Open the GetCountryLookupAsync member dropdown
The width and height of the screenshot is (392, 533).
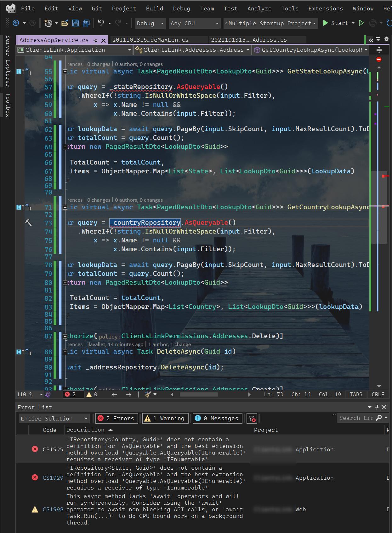pos(310,50)
